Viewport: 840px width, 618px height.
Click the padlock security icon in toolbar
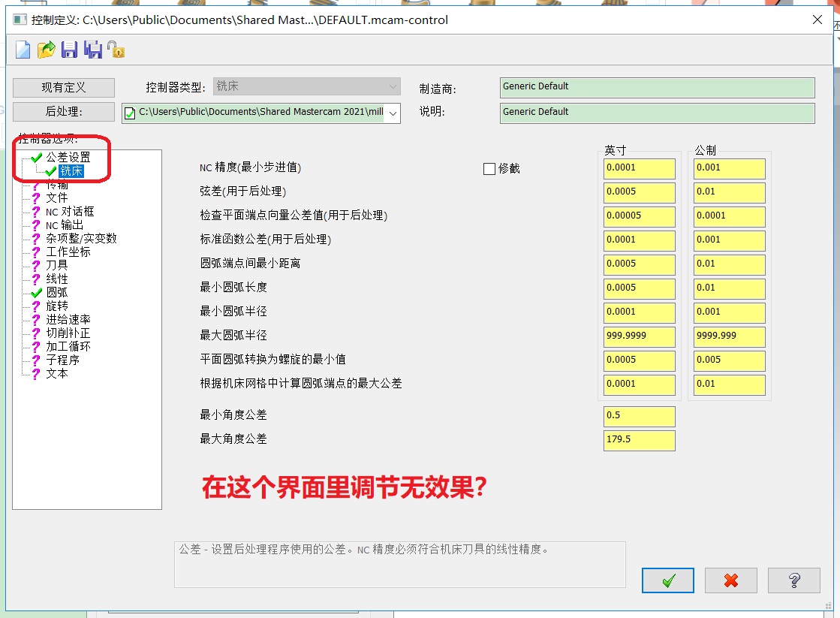coord(116,50)
